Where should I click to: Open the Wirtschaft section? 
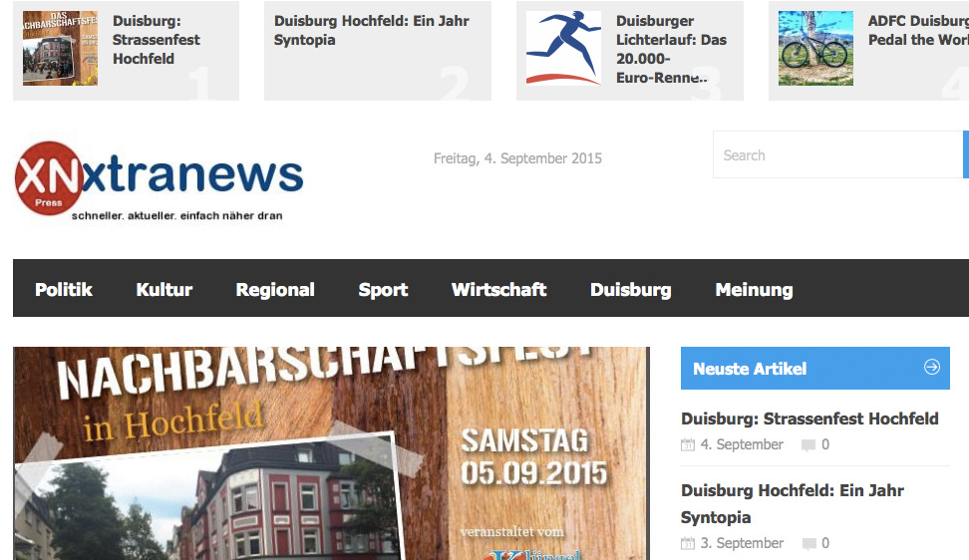pos(498,289)
